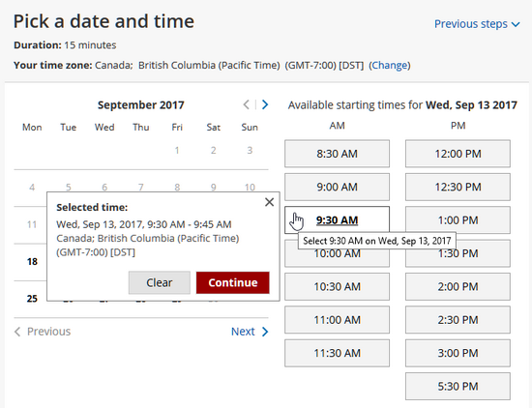This screenshot has height=408, width=532.
Task: Choose the 10:30 AM starting time
Action: 337,286
